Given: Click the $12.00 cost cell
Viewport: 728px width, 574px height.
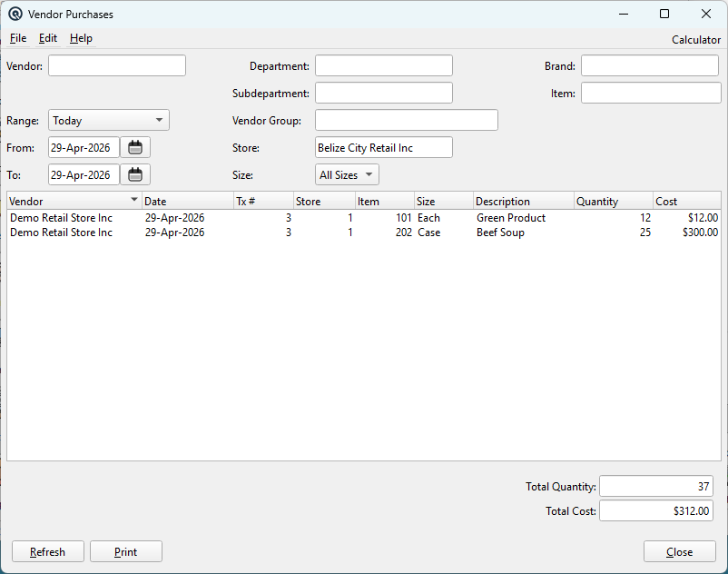Looking at the screenshot, I should (703, 218).
